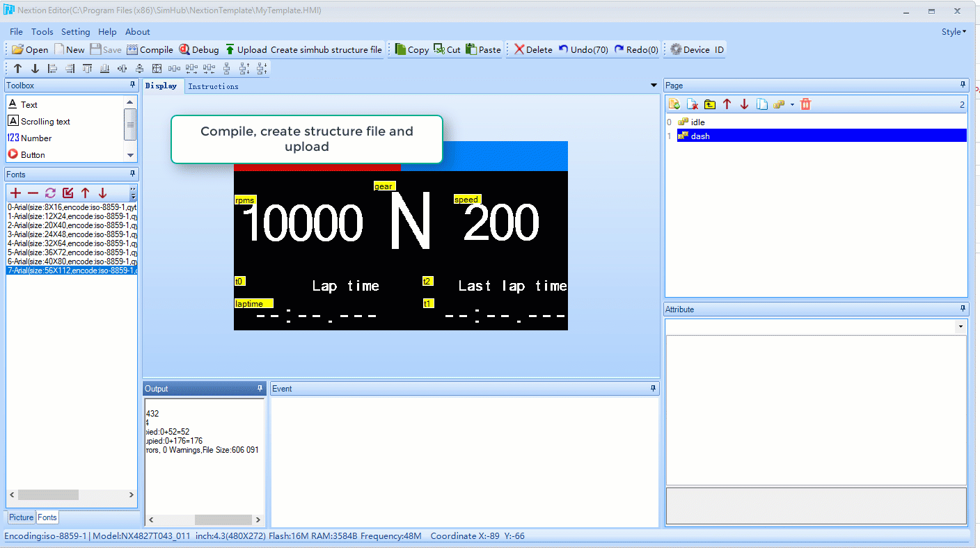980x548 pixels.
Task: Open the Display panel dropdown arrow
Action: [653, 85]
